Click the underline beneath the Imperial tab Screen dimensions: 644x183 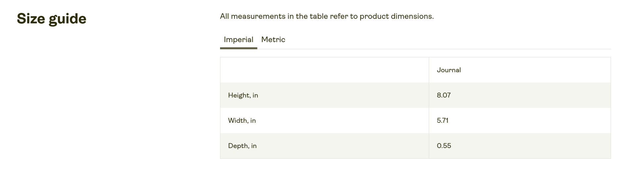click(x=238, y=48)
